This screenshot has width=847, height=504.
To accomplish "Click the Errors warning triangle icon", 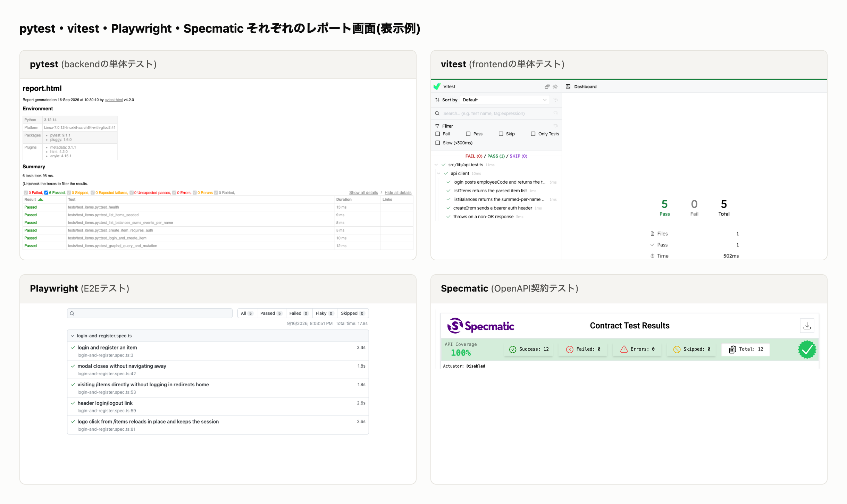I will [x=624, y=350].
